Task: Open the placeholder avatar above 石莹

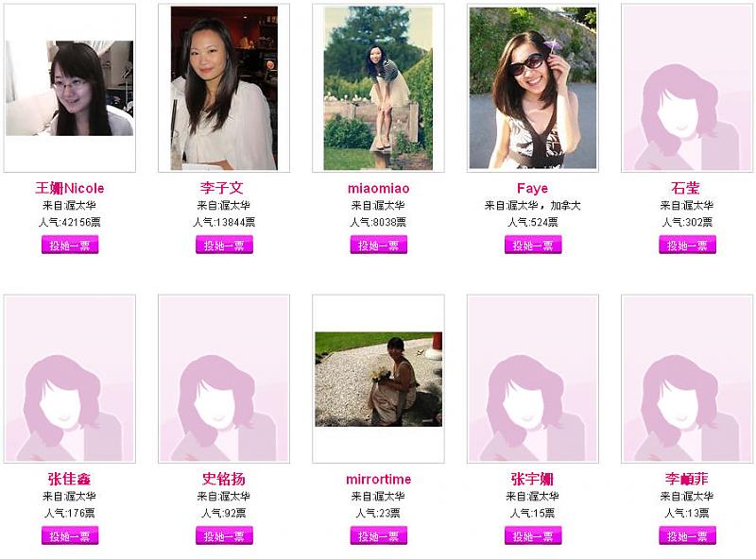Action: [687, 88]
